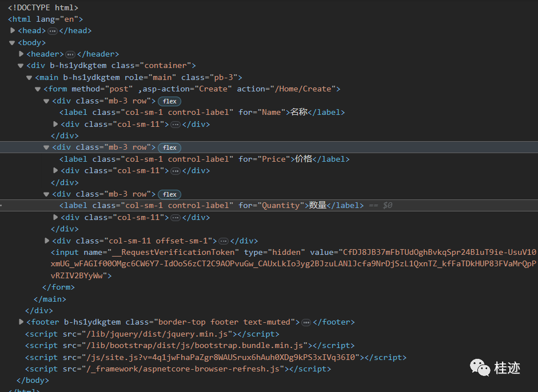Click ellipsis badge of col-sm-11 div after the Price label
The width and height of the screenshot is (538, 392).
click(176, 171)
